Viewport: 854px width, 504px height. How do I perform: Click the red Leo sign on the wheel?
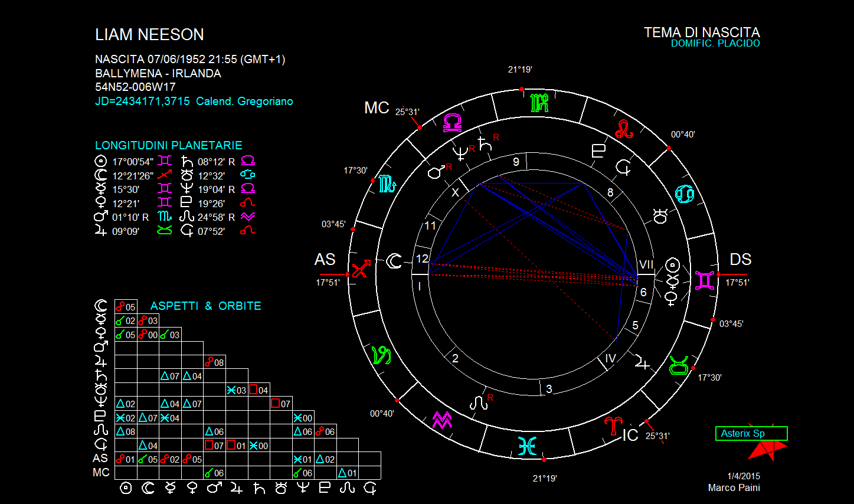point(624,129)
